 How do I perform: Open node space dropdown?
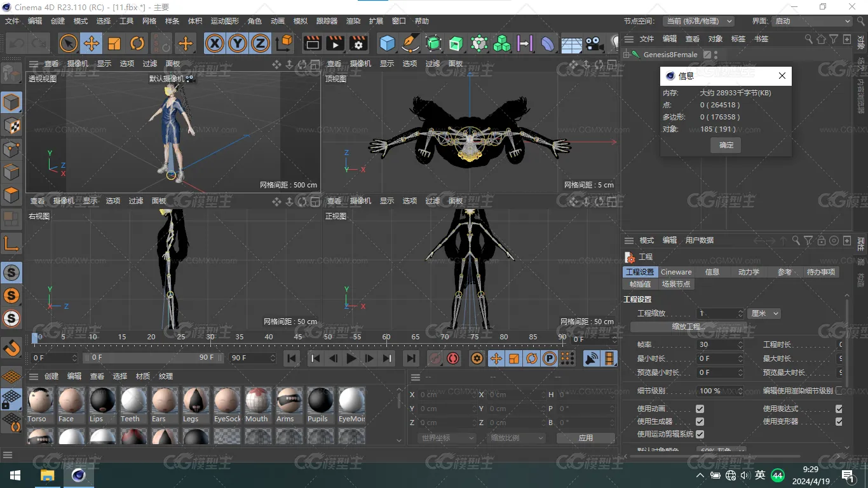[698, 21]
